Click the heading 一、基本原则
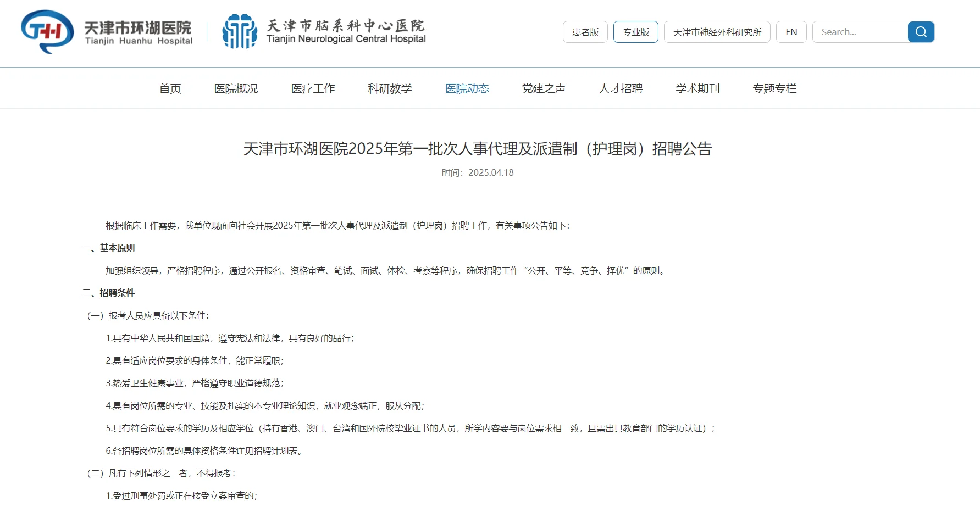Image resolution: width=980 pixels, height=507 pixels. click(x=109, y=248)
